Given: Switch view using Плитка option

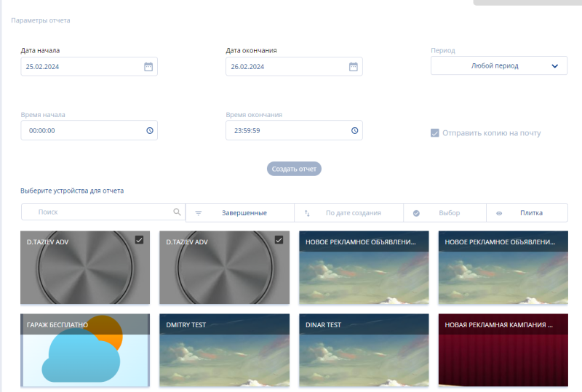Looking at the screenshot, I should (531, 213).
